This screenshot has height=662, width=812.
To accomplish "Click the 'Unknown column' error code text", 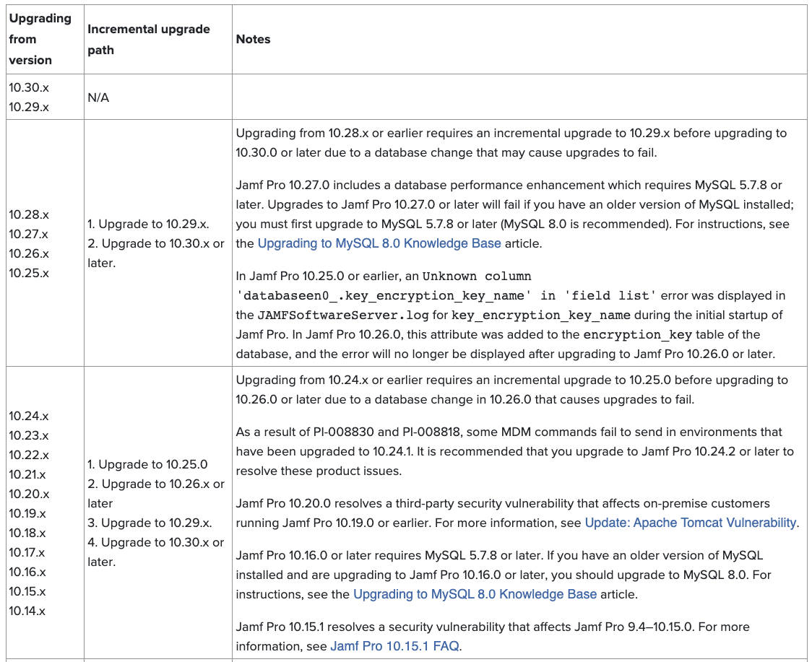I will tap(477, 276).
